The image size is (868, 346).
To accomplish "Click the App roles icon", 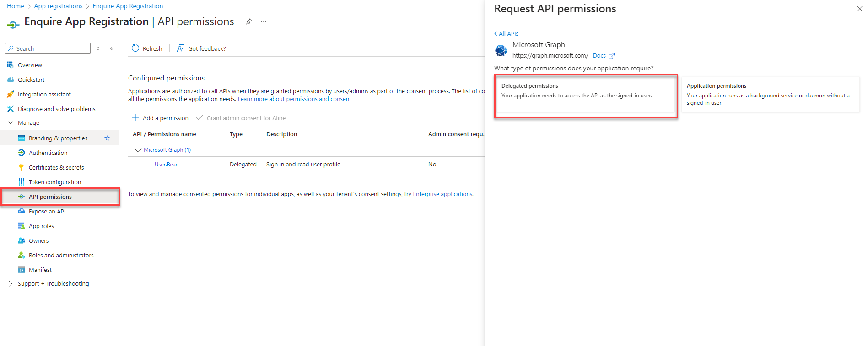I will [x=21, y=226].
